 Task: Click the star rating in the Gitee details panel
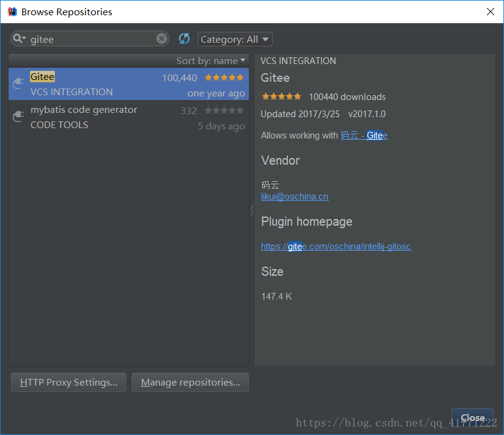281,96
